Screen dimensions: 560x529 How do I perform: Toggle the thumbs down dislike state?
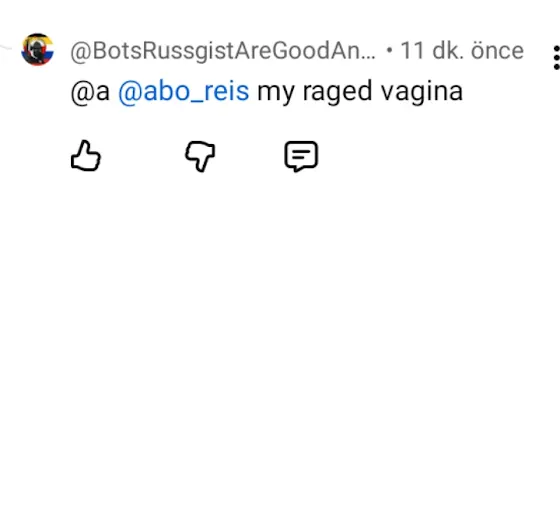tap(200, 156)
